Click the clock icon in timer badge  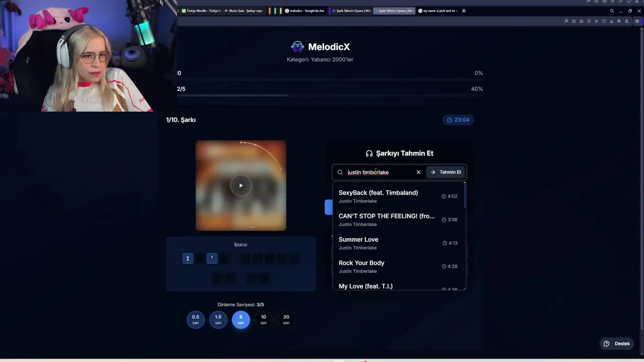pos(449,120)
